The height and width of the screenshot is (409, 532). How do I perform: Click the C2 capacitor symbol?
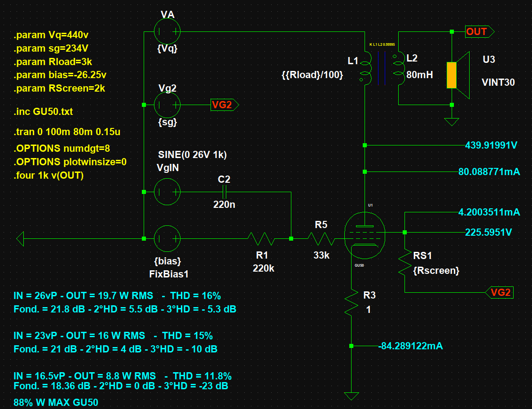click(224, 192)
